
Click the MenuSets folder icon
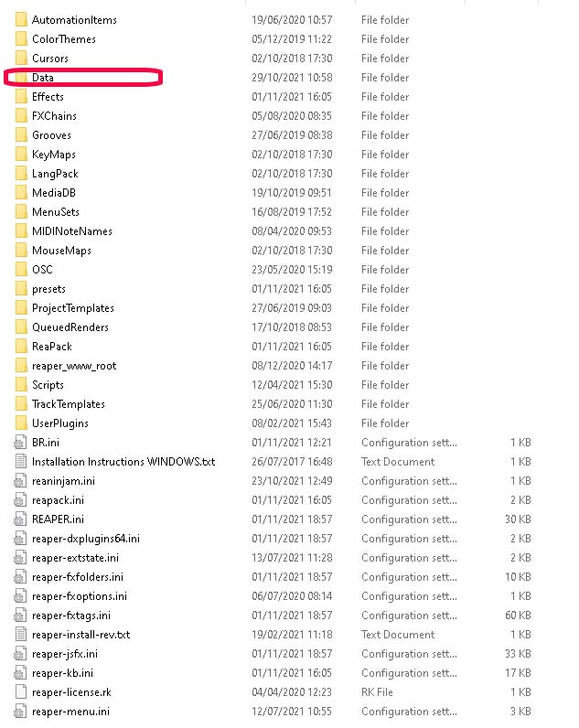pos(21,212)
